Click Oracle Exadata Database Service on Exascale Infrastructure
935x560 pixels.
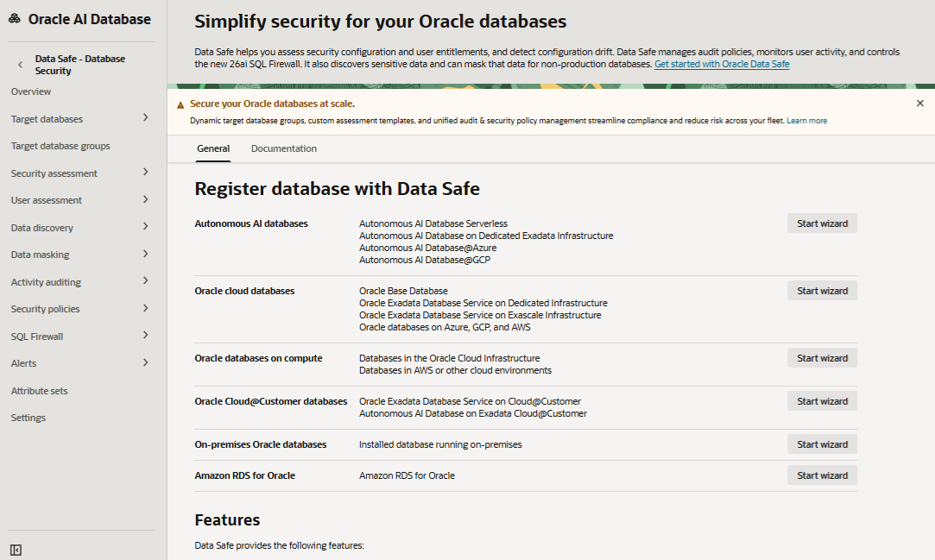click(x=480, y=315)
